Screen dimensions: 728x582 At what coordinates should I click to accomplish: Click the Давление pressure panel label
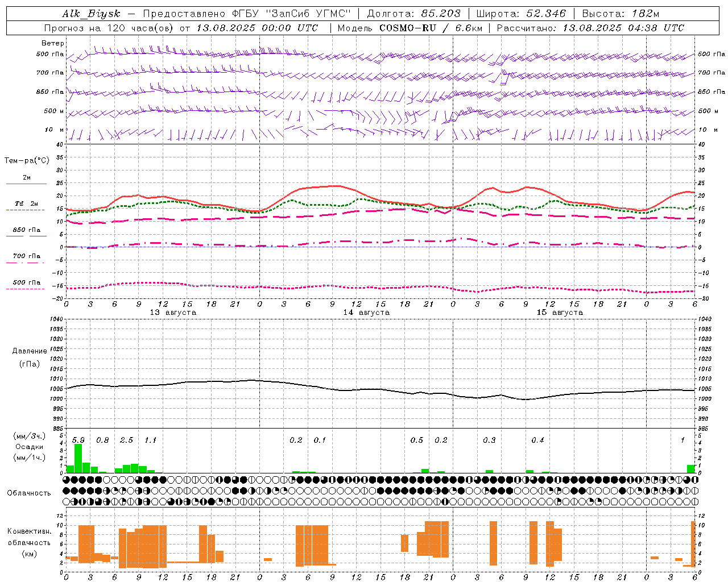click(30, 351)
